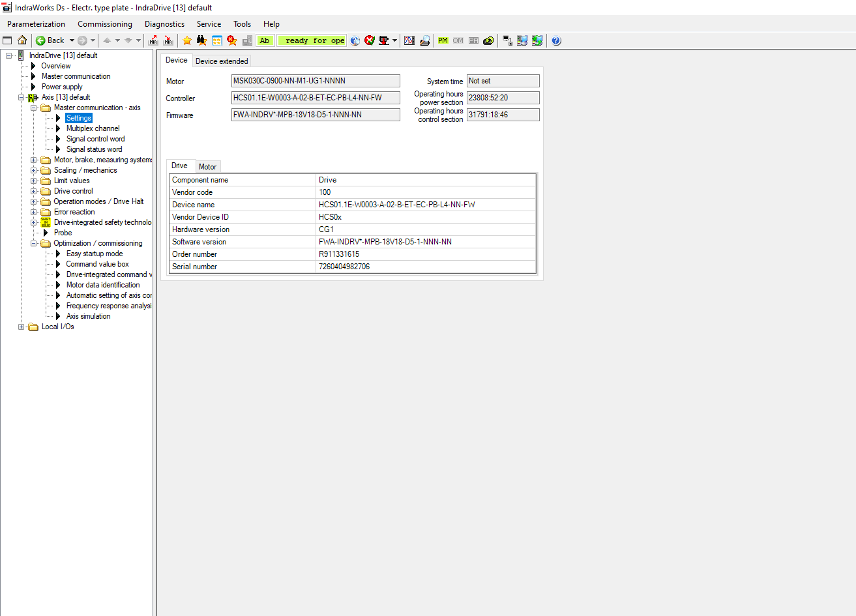Switch to parameter mode with PM icon
Viewport: 856px width, 616px height.
pos(443,40)
